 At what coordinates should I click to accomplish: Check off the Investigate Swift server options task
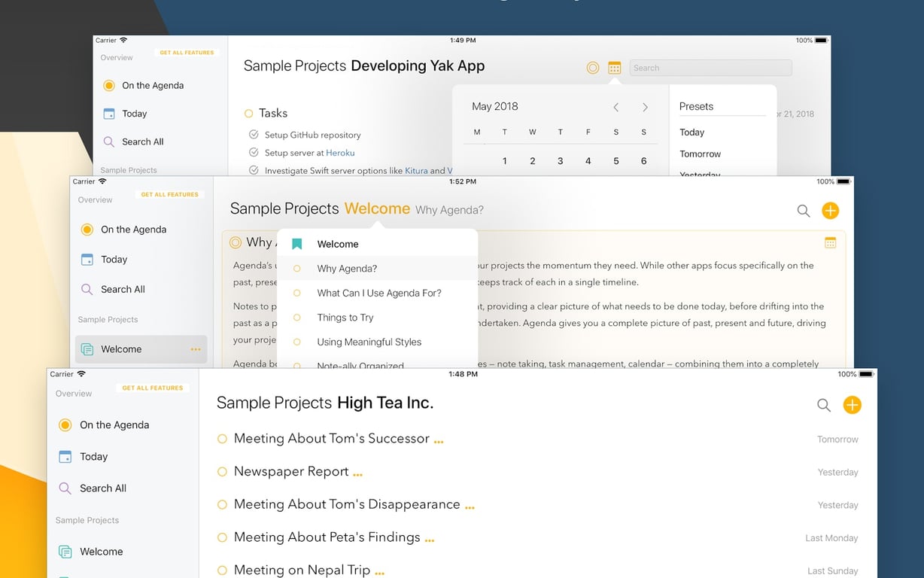[x=254, y=170]
